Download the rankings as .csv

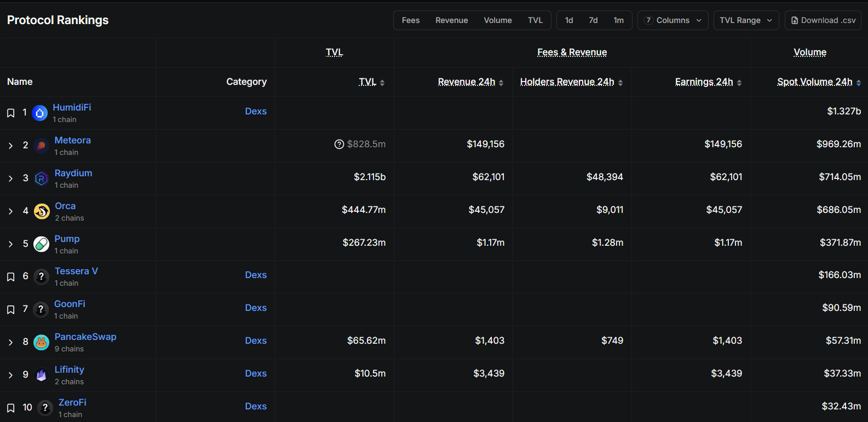[x=823, y=20]
